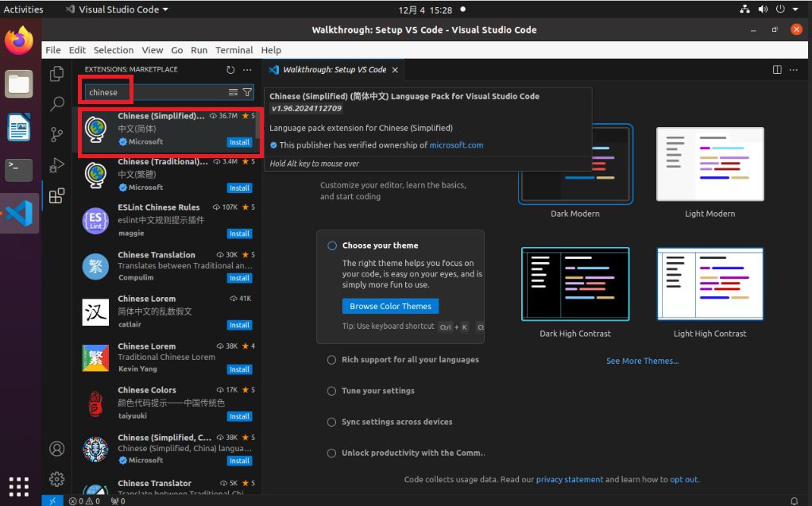Viewport: 812px width, 506px height.
Task: Launch Firefox from the Ubuntu dock
Action: coord(19,41)
